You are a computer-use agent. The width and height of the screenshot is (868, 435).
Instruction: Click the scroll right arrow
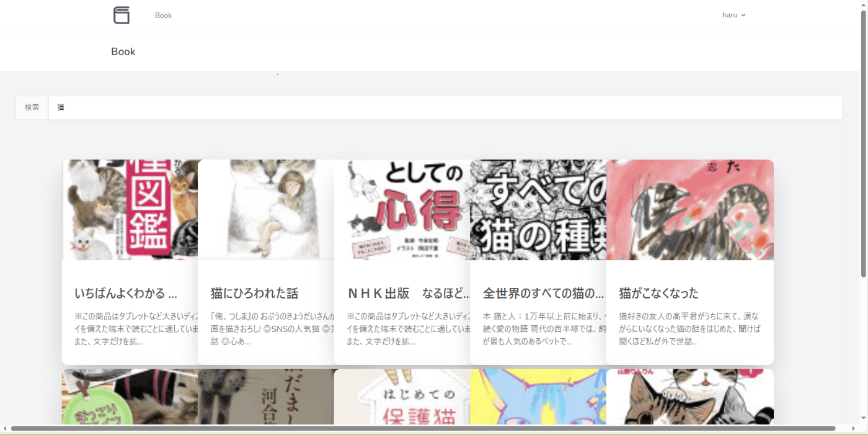pyautogui.click(x=853, y=428)
